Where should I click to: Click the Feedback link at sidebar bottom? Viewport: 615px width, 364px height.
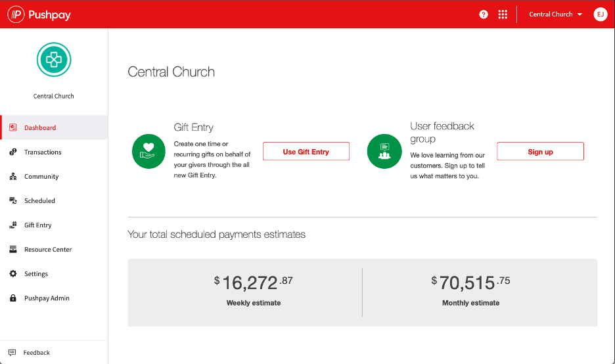(x=37, y=352)
